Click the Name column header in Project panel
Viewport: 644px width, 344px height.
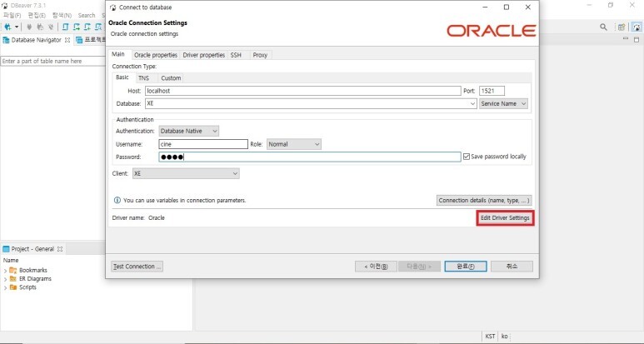11,260
